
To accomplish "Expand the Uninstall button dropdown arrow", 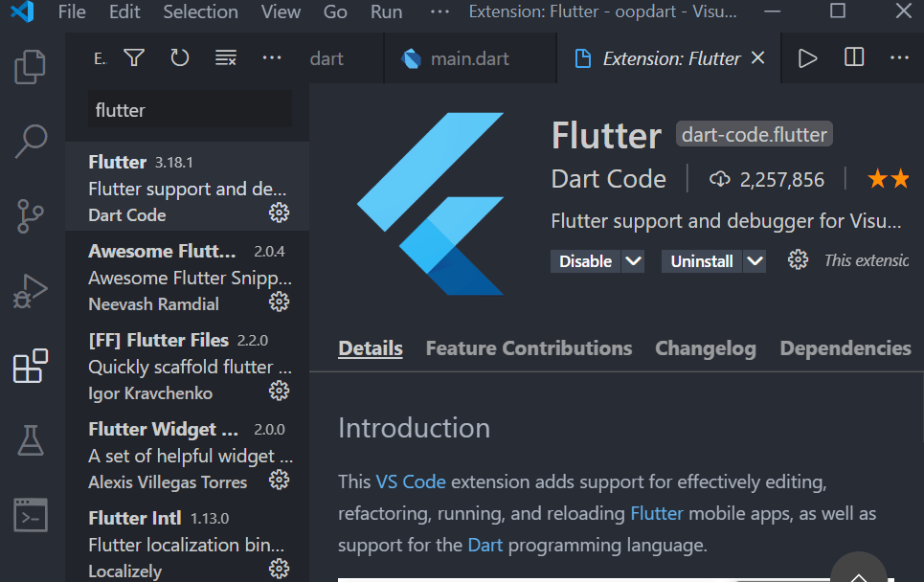I will click(x=755, y=261).
